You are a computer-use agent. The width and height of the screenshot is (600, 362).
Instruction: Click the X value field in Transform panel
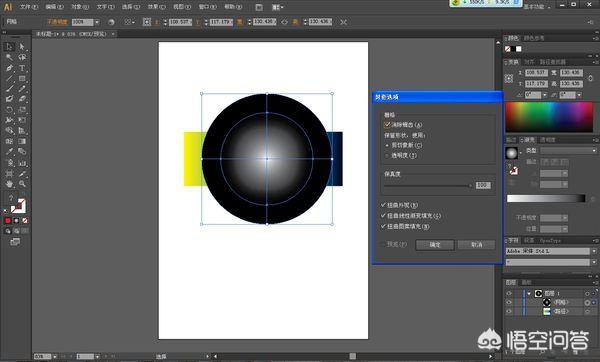536,72
